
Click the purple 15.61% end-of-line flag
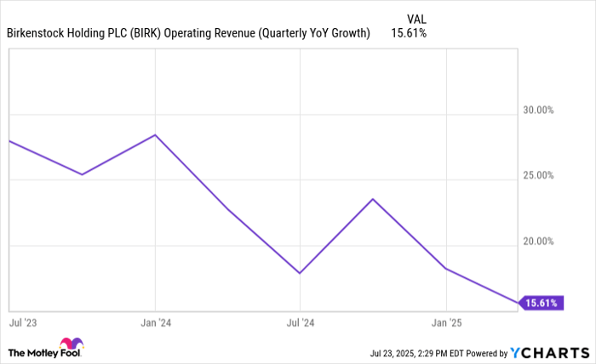click(541, 303)
